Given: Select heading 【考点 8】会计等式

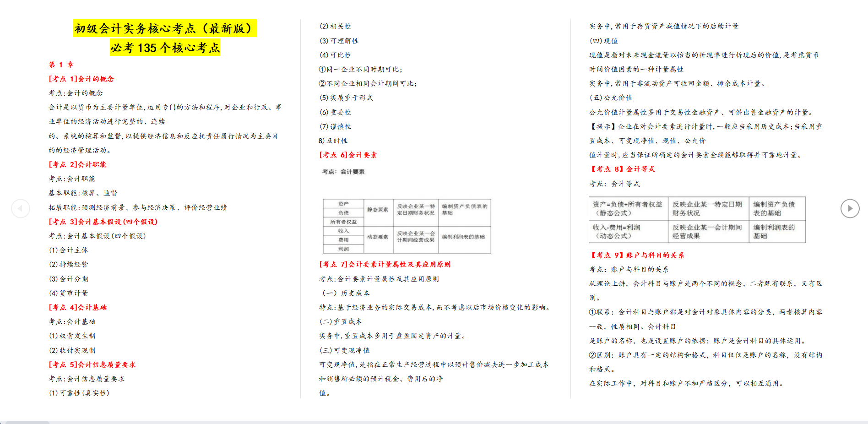Looking at the screenshot, I should point(623,169).
